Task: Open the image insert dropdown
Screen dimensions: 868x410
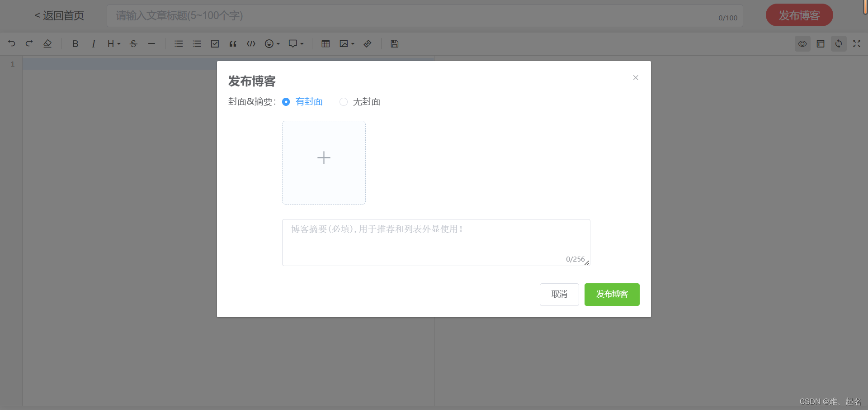Action: pos(347,44)
